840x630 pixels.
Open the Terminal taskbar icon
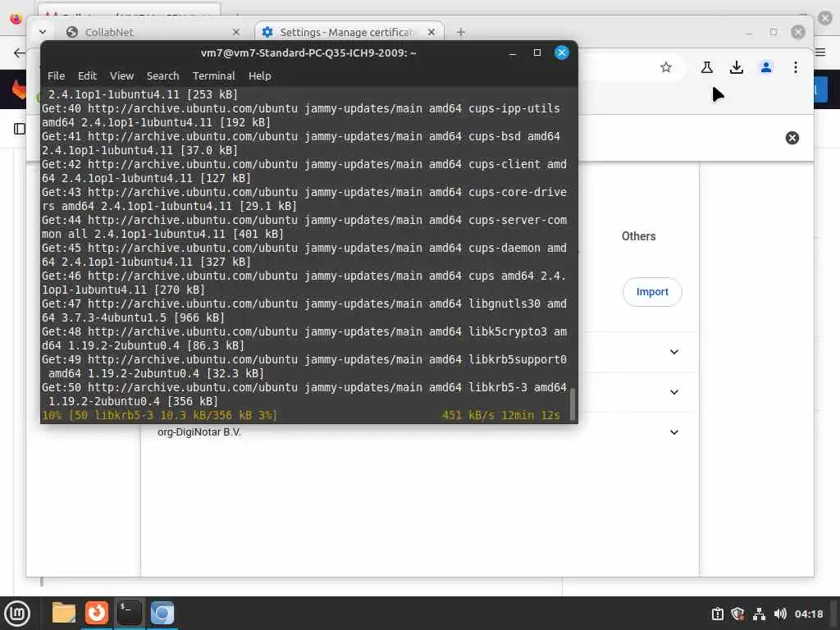[x=129, y=613]
